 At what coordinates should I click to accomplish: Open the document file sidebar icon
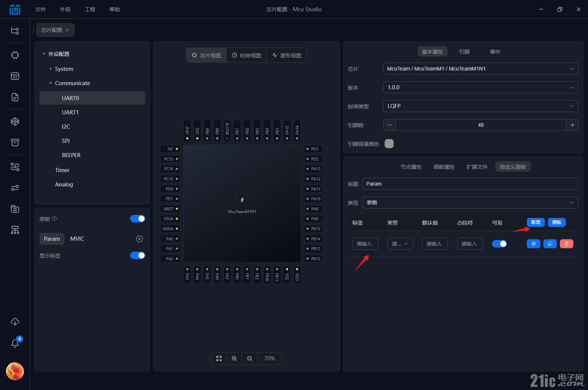[15, 97]
